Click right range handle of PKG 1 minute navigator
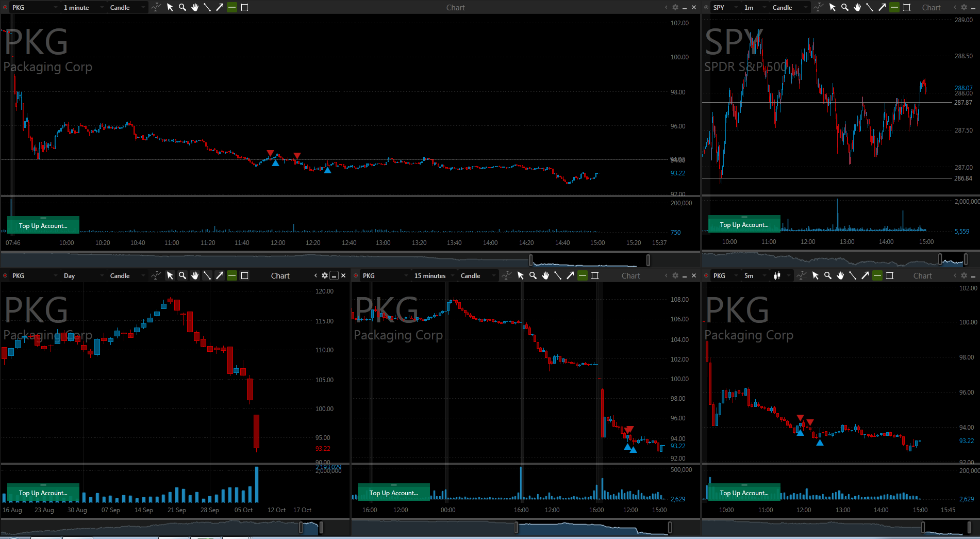The height and width of the screenshot is (539, 980). click(648, 260)
